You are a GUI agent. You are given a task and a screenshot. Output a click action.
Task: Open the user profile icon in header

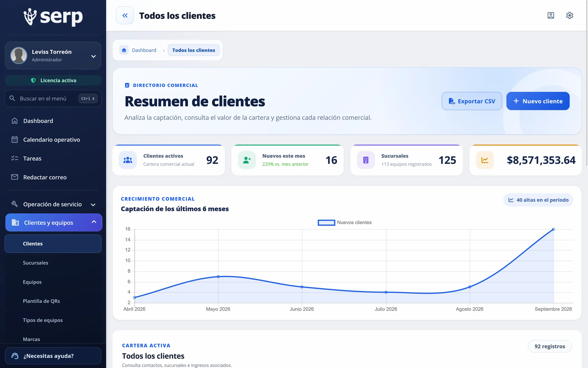(x=551, y=15)
